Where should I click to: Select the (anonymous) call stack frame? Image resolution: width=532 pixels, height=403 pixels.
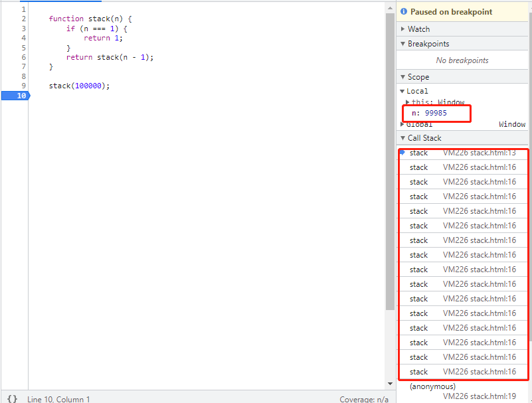coord(432,386)
